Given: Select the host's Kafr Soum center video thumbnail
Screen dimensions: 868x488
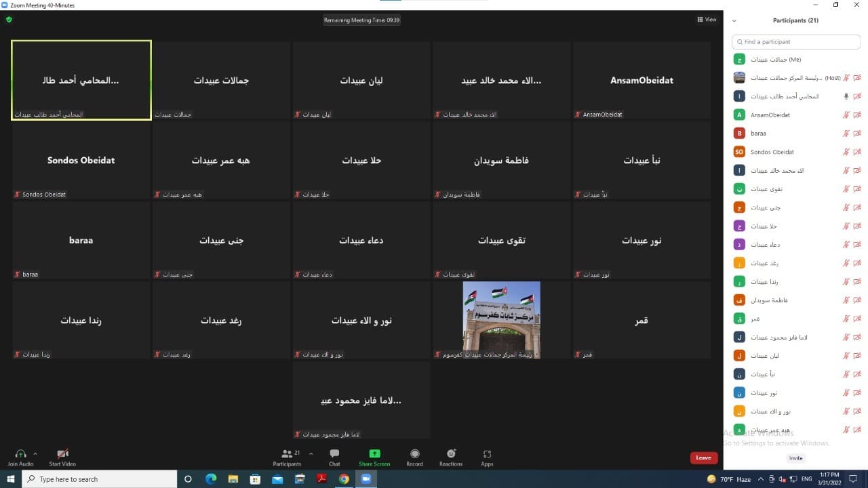Looking at the screenshot, I should [501, 319].
